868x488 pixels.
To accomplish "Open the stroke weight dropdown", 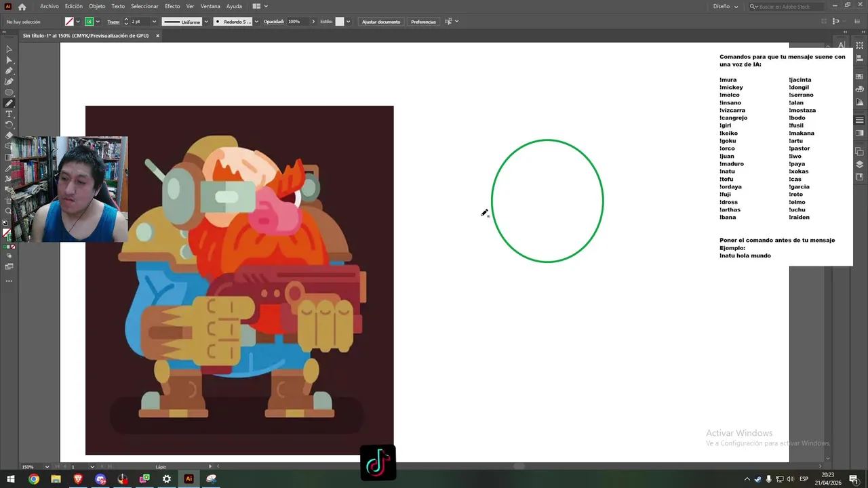I will 155,22.
